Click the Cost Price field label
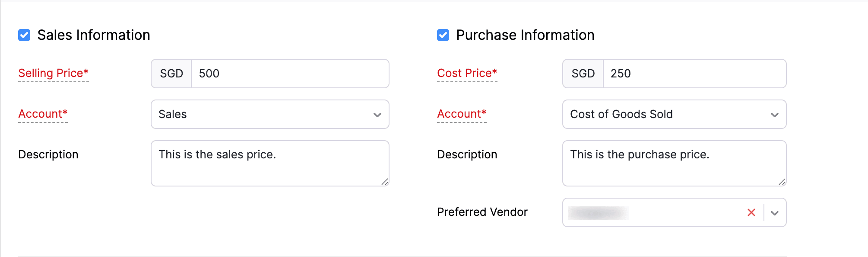Viewport: 868px width, 257px height. 466,73
